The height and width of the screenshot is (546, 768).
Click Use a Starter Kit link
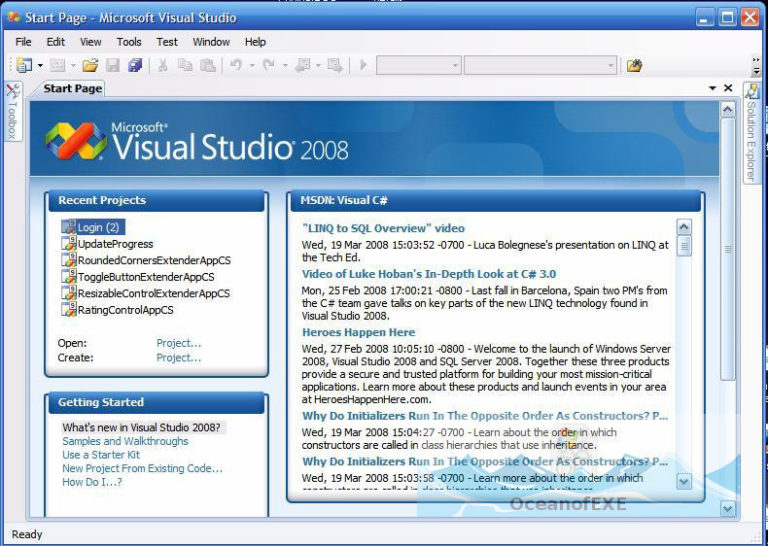[x=101, y=455]
